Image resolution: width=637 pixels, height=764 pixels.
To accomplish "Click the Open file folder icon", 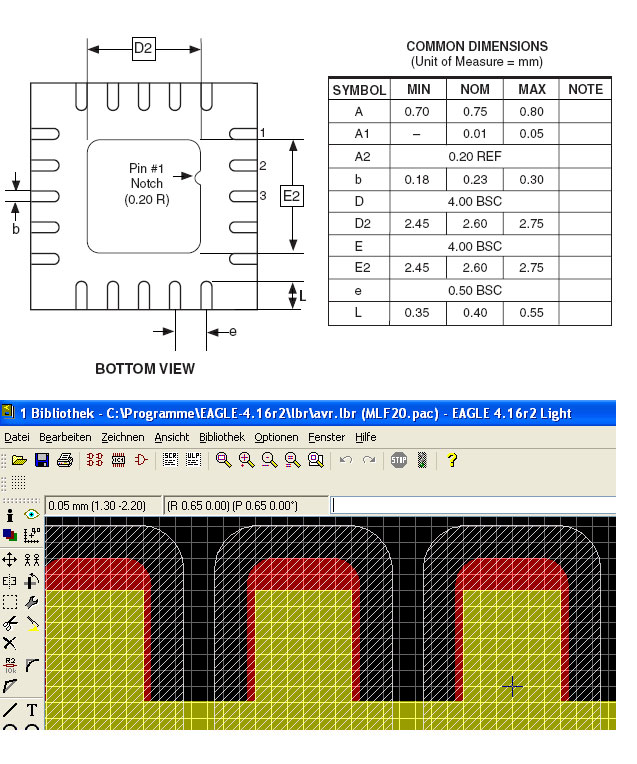I will [x=19, y=460].
